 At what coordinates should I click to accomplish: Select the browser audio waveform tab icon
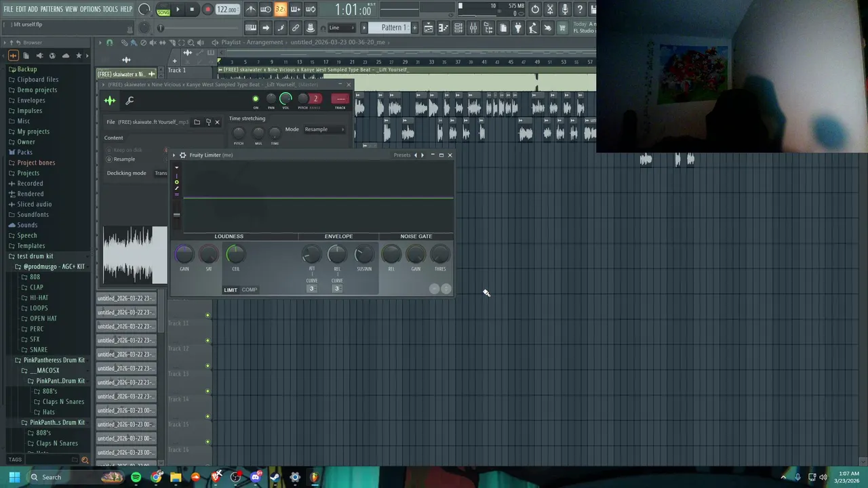13,56
